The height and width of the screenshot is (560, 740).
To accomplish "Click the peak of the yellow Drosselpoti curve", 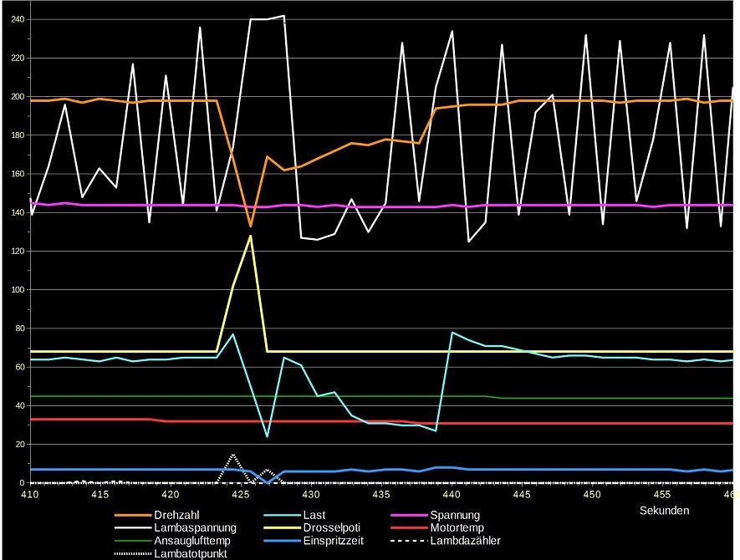I will point(250,236).
